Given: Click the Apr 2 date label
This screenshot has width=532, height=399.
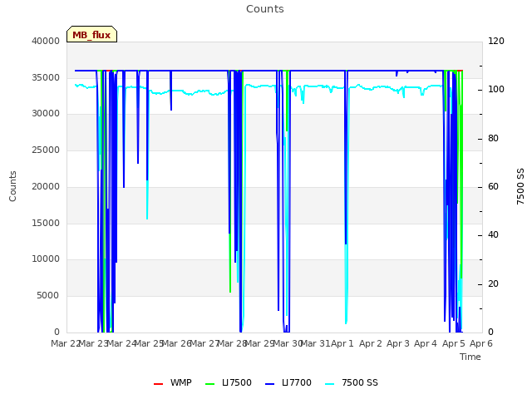Looking at the screenshot, I should [371, 343].
